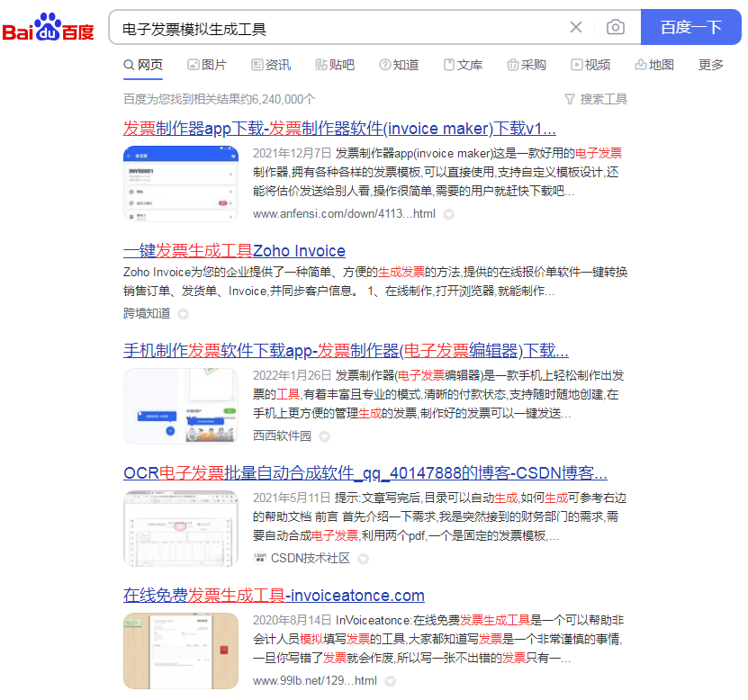748x700 pixels.
Task: Switch to the 资讯 tab
Action: tap(271, 65)
